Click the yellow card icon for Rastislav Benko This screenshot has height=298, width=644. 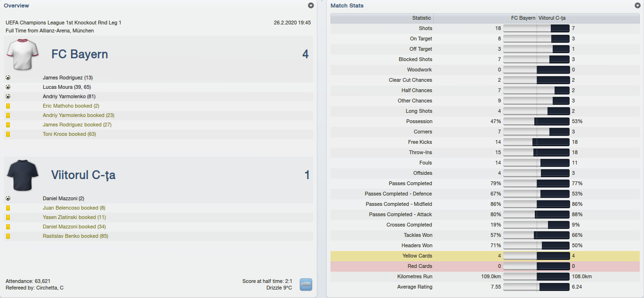pyautogui.click(x=8, y=236)
